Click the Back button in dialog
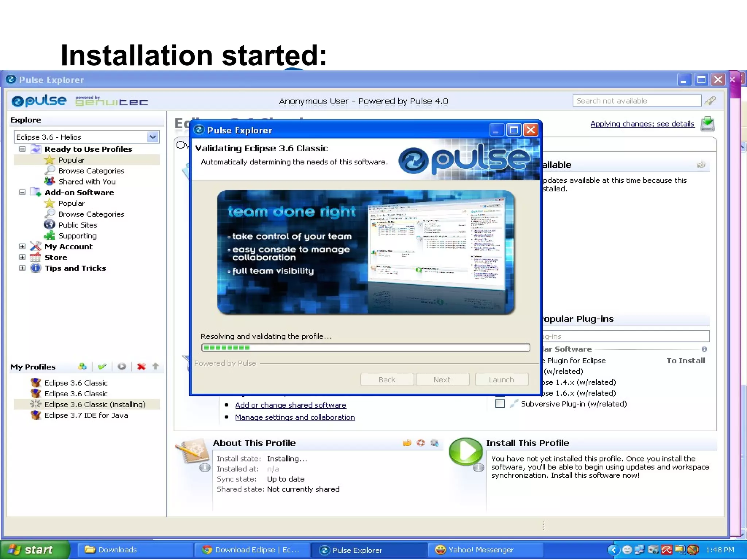Viewport: 747px width, 560px height. pos(387,380)
